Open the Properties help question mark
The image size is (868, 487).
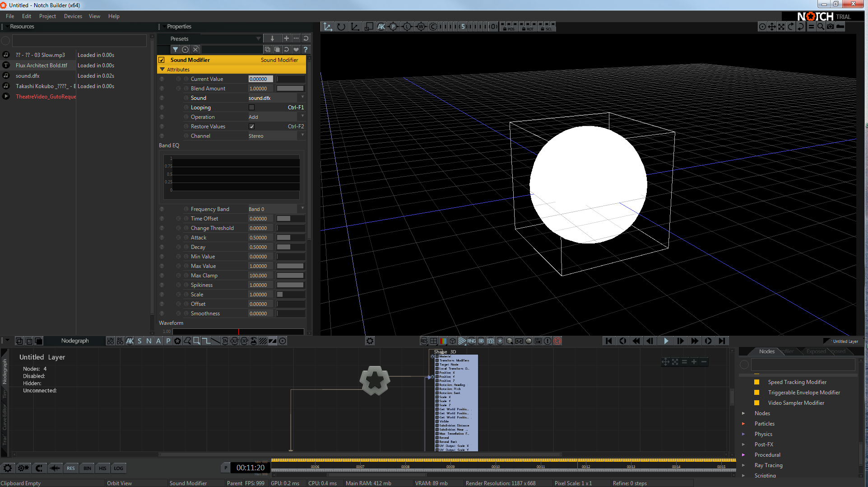[x=306, y=49]
